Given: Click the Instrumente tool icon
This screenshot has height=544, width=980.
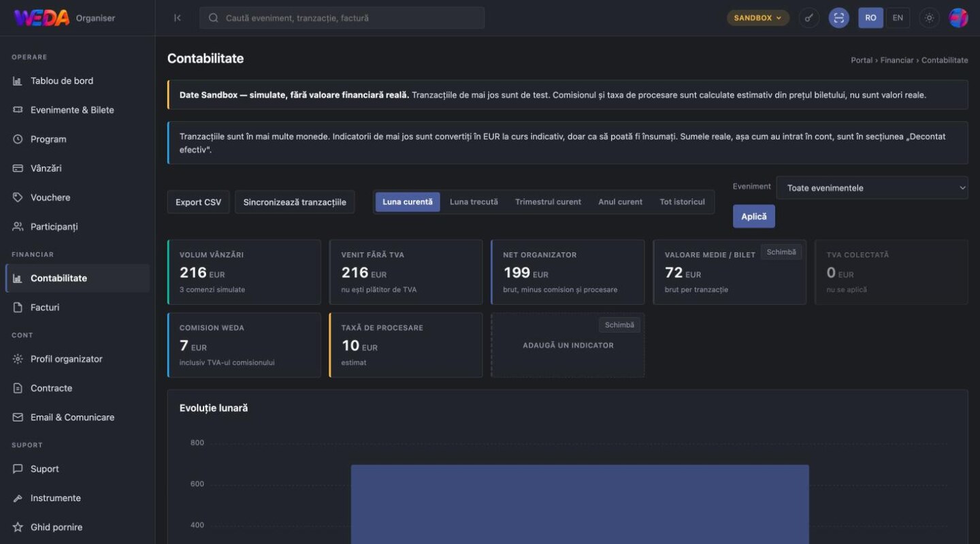Looking at the screenshot, I should tap(18, 498).
